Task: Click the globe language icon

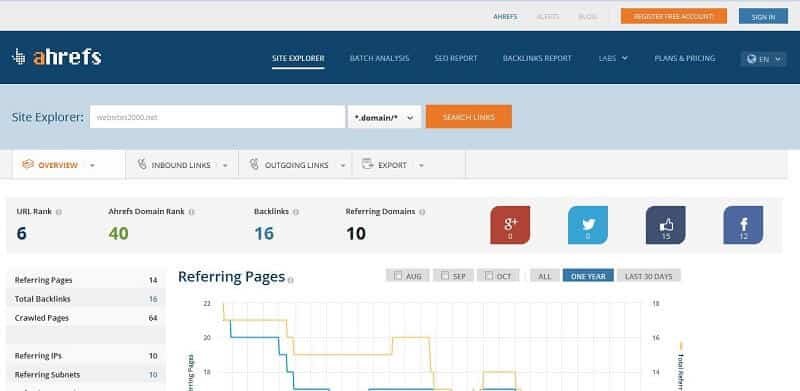Action: pos(751,59)
